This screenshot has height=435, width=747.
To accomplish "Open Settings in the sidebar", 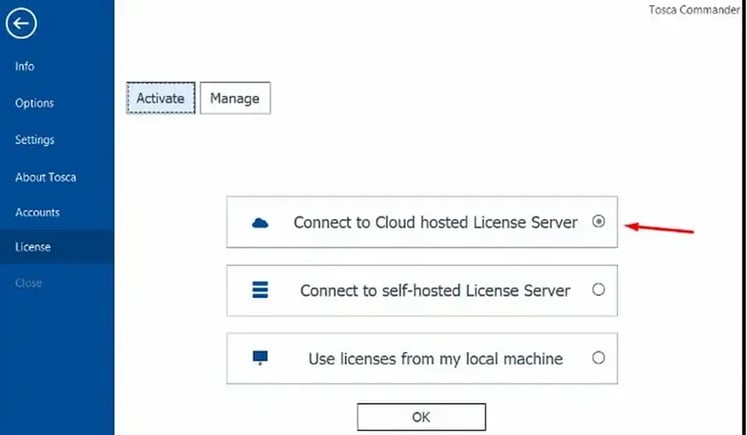I will tap(35, 140).
